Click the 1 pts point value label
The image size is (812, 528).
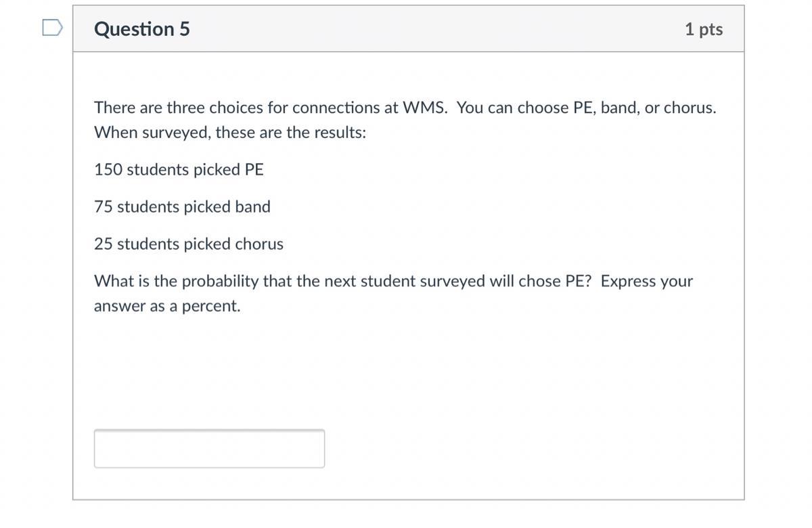pyautogui.click(x=703, y=29)
